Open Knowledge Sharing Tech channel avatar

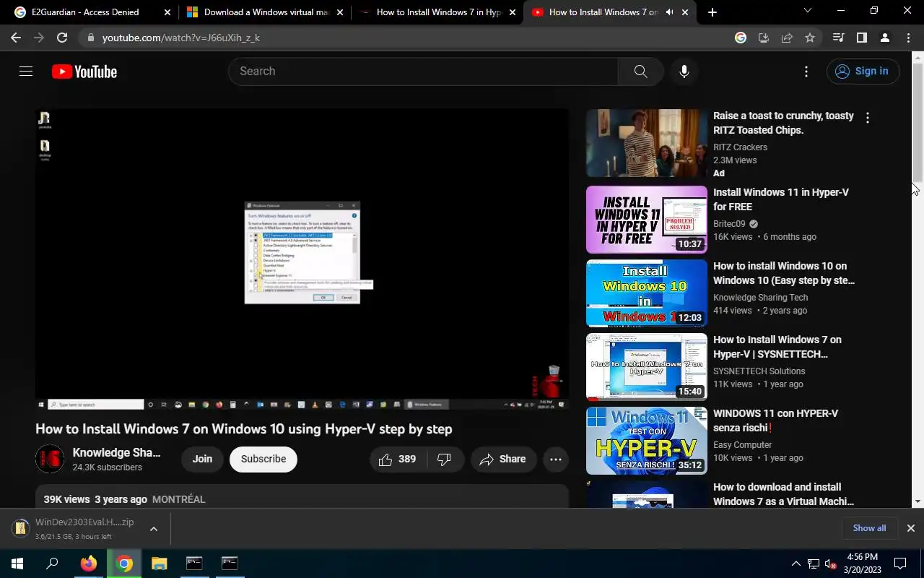click(x=50, y=459)
